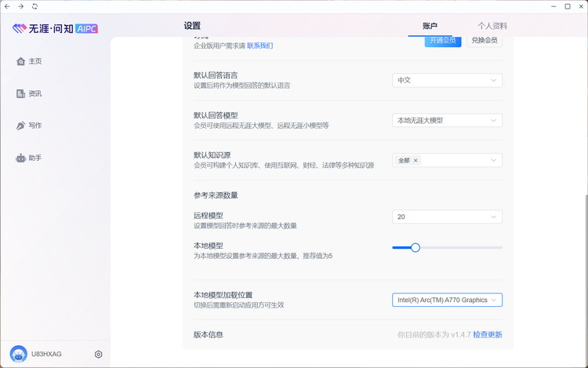Image resolution: width=588 pixels, height=368 pixels.
Task: Remove the 全部 tag from knowledge sources
Action: pyautogui.click(x=416, y=161)
